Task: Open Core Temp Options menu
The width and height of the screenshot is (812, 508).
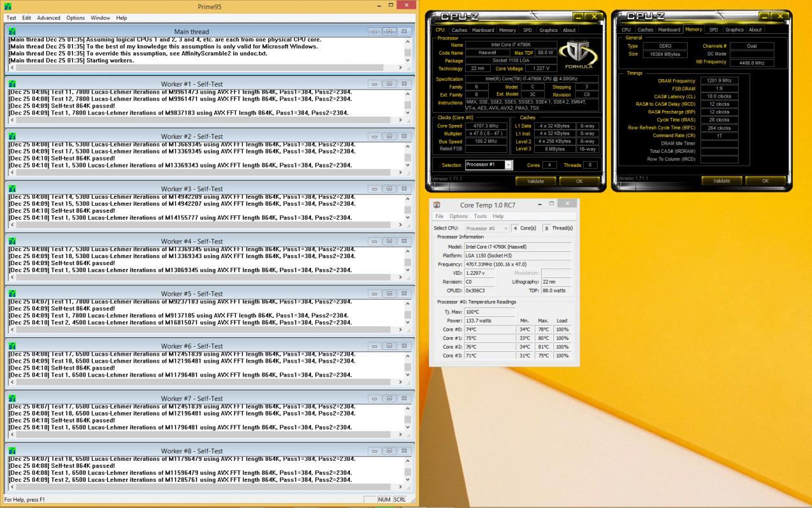Action: [x=458, y=216]
